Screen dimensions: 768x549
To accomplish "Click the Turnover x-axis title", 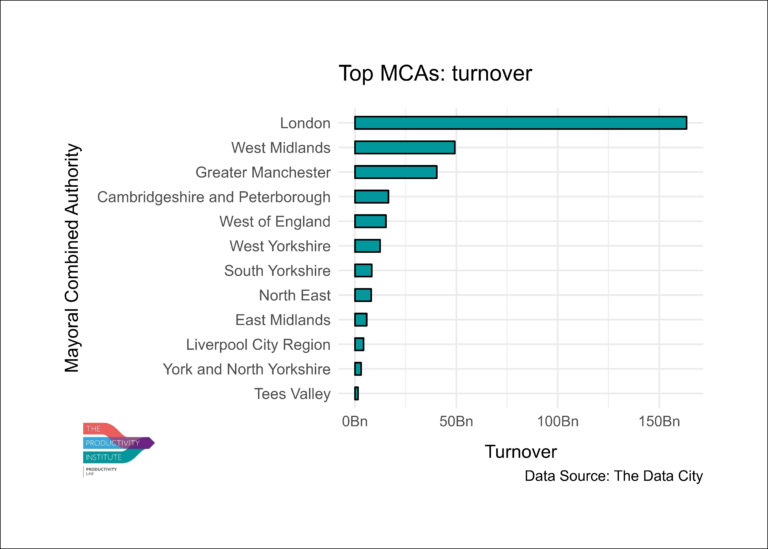I will coord(521,452).
